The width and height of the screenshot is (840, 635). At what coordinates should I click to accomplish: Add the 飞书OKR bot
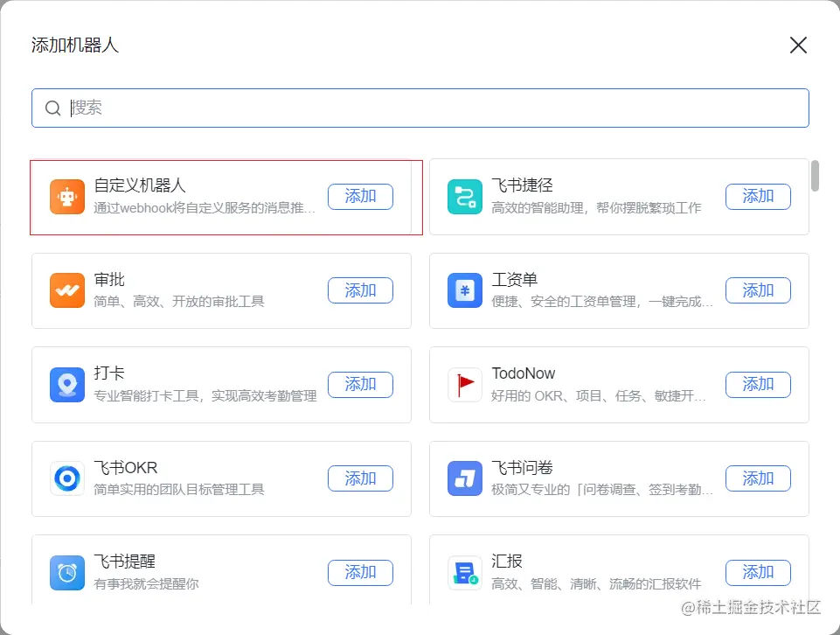tap(360, 478)
